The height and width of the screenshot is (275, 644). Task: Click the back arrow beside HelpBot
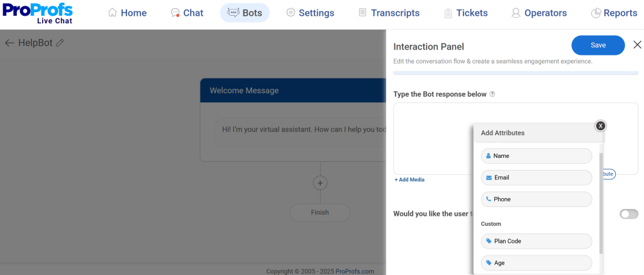9,43
